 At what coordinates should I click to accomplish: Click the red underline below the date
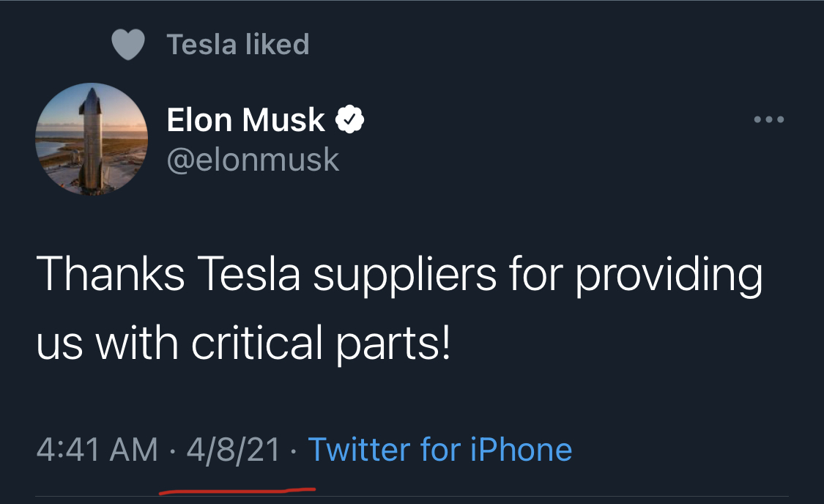pos(237,489)
